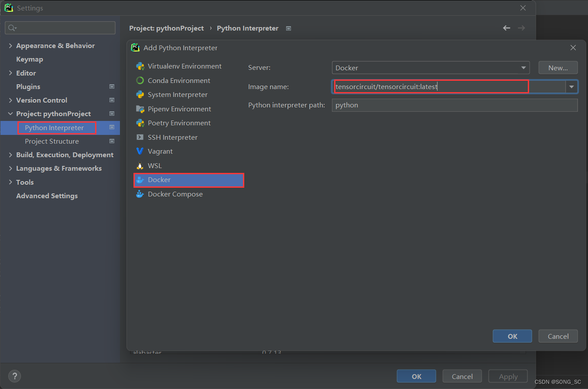Click the New... server button
The height and width of the screenshot is (389, 588).
pyautogui.click(x=558, y=67)
